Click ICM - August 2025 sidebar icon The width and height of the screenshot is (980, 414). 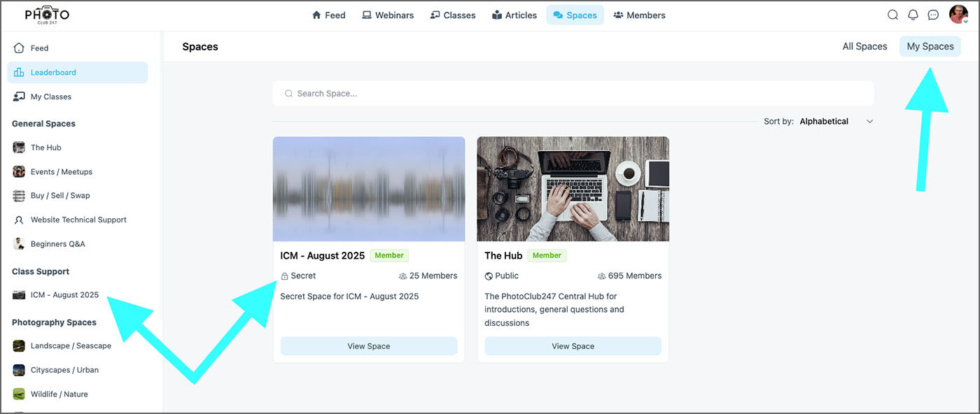pyautogui.click(x=19, y=295)
